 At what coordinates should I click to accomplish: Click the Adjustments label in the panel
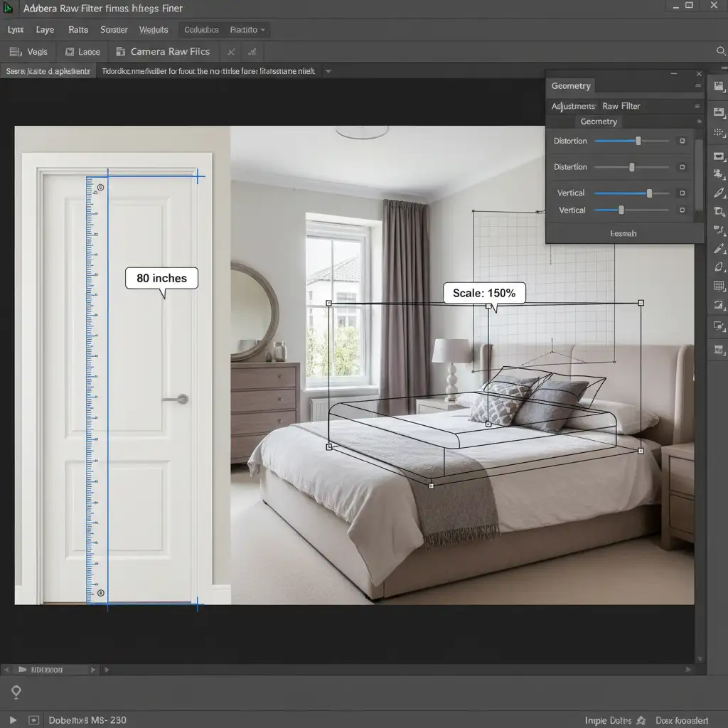[572, 106]
